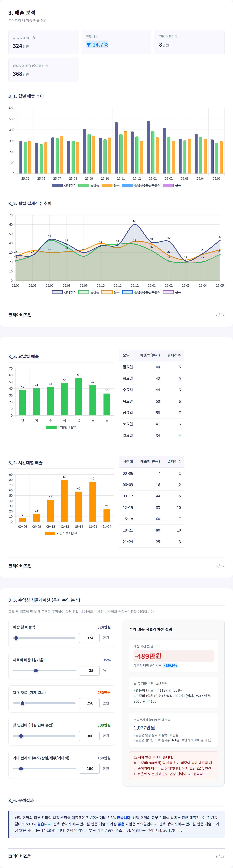Image resolution: width=233 pixels, height=868 pixels.
Task: Click the 월 인건비 input showing 300
Action: pos(89,736)
